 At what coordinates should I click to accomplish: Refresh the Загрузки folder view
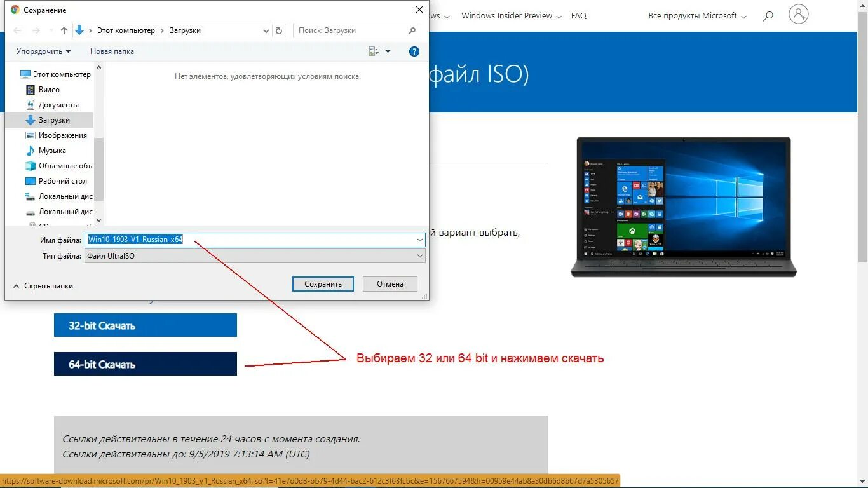coord(280,30)
